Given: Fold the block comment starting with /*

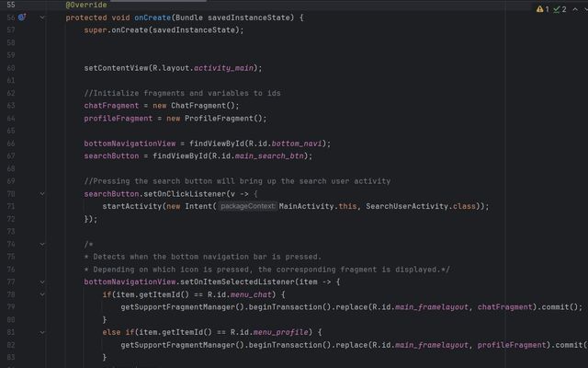Looking at the screenshot, I should (42, 244).
